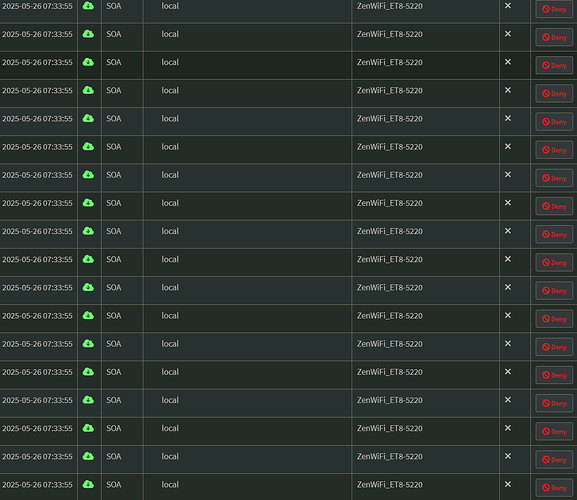Deny the query in the topmost row
The width and height of the screenshot is (577, 500).
tap(554, 9)
